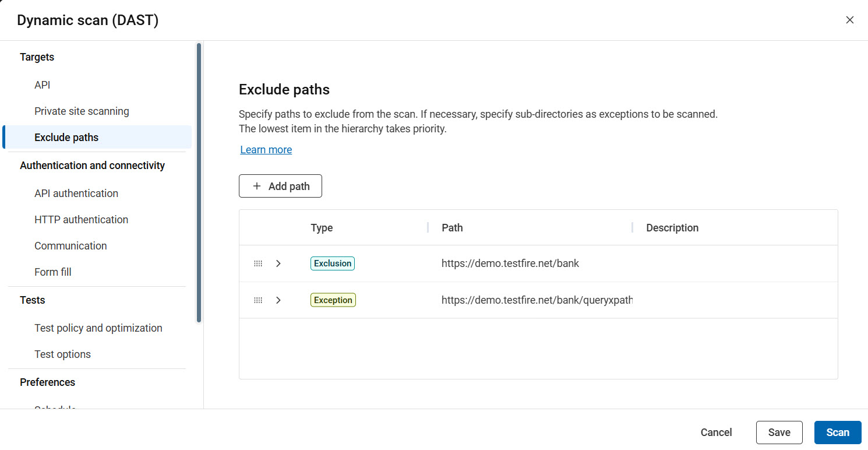Select the Communication section
Viewport: 868px width, 450px height.
(x=70, y=246)
